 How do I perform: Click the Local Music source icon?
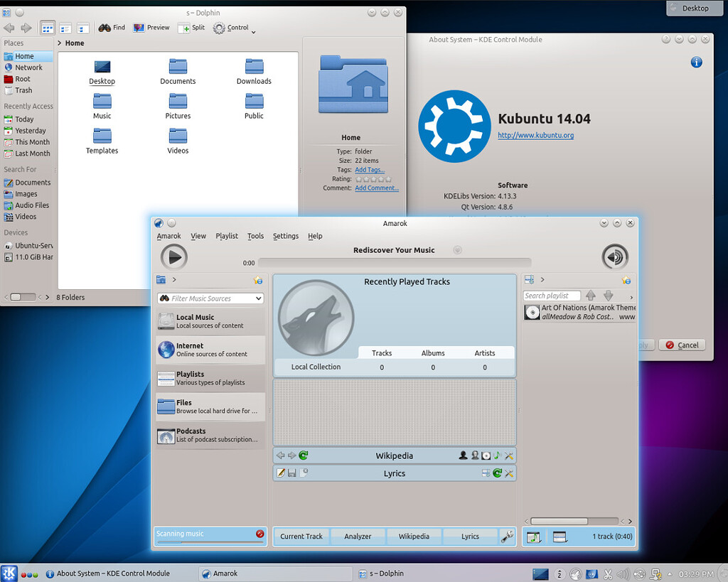click(x=166, y=320)
